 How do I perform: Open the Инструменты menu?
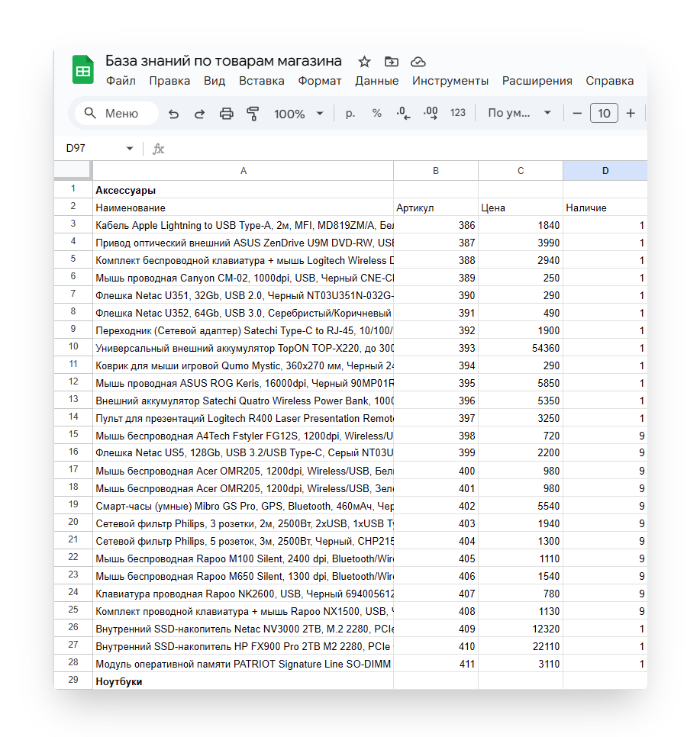point(450,81)
